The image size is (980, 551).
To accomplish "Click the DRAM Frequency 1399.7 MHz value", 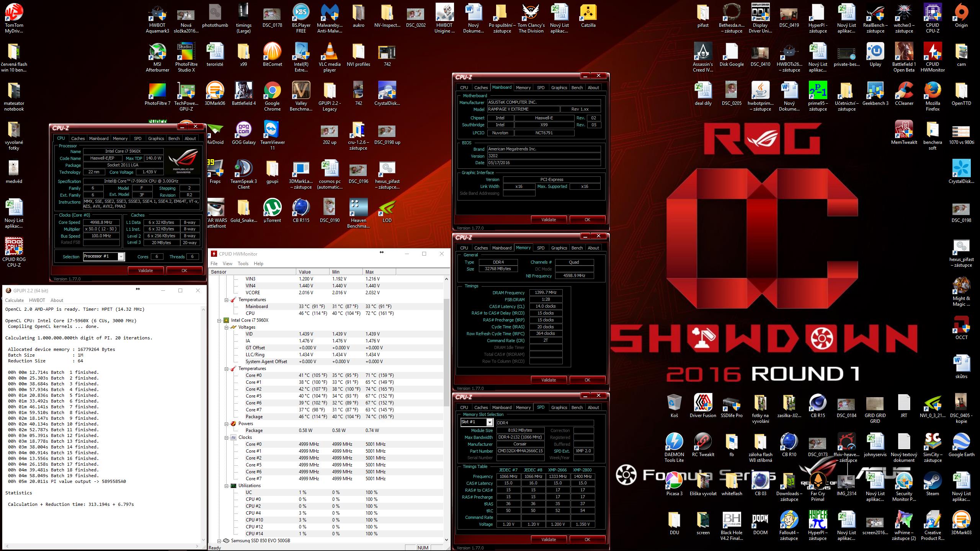I will point(546,292).
